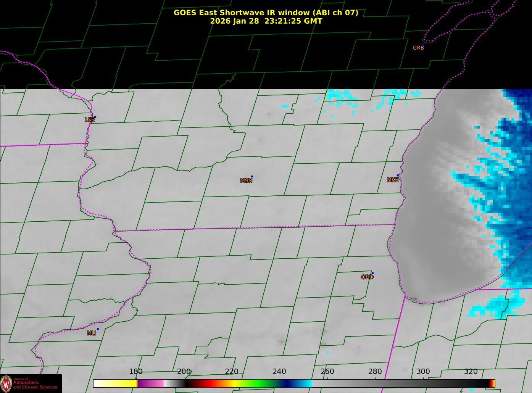The height and width of the screenshot is (393, 532).
Task: Click the 180 colorbar tick label
Action: [x=136, y=372]
